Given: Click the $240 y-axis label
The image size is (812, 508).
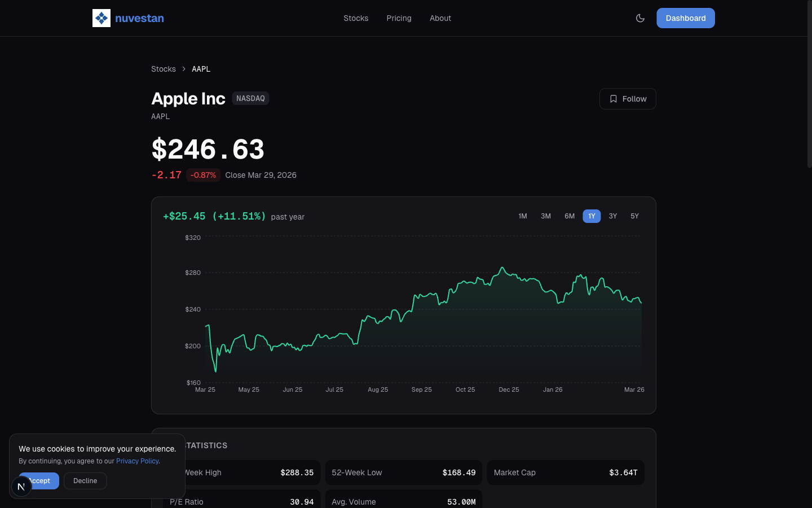Looking at the screenshot, I should pyautogui.click(x=193, y=309).
